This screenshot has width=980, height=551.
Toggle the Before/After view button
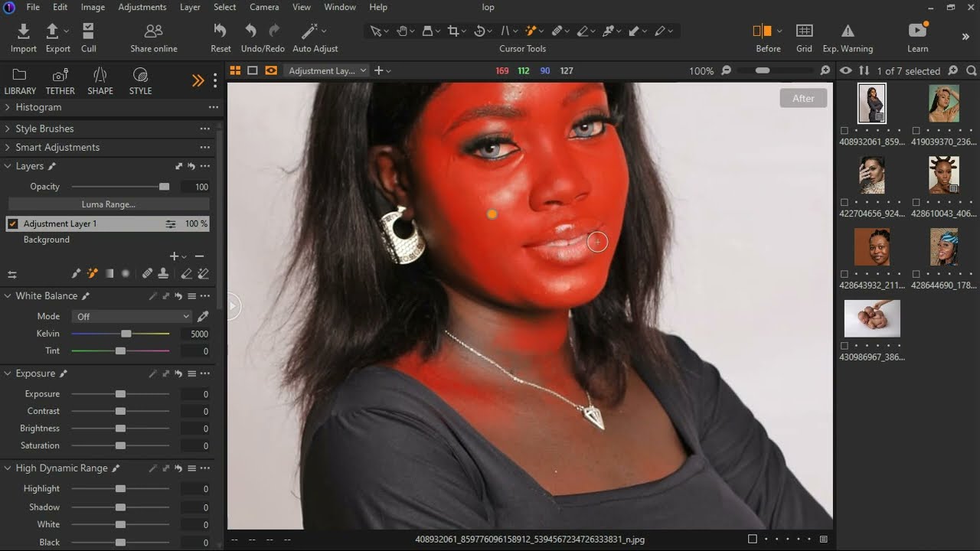click(x=762, y=31)
